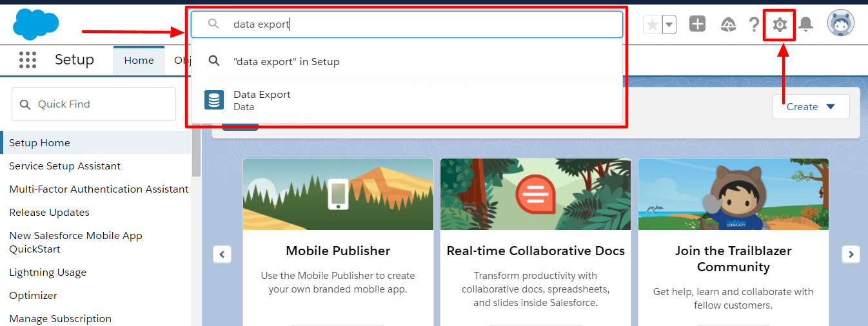Image resolution: width=868 pixels, height=326 pixels.
Task: Click the Mobile Publisher heading
Action: (338, 251)
